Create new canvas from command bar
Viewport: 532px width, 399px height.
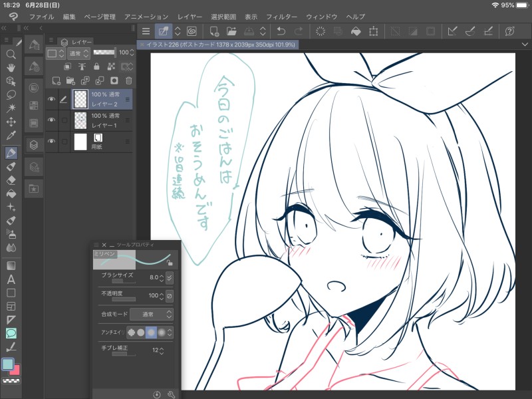[214, 31]
